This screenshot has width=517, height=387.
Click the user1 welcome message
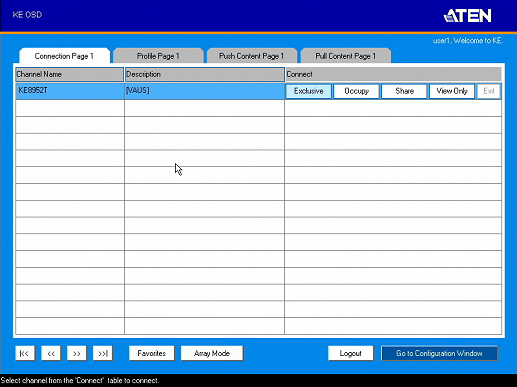pyautogui.click(x=468, y=41)
